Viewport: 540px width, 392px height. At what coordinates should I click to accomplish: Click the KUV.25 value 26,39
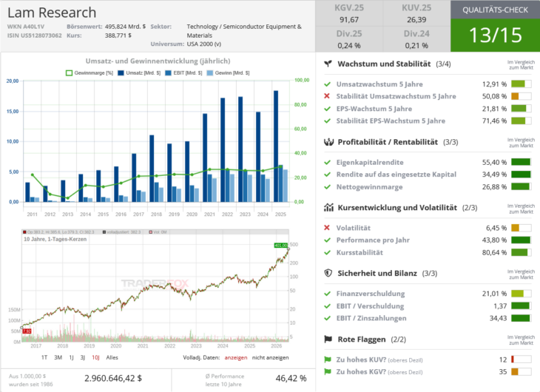tap(416, 20)
